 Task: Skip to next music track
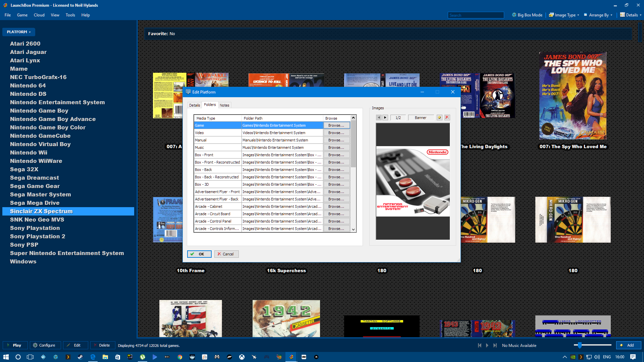click(x=495, y=346)
